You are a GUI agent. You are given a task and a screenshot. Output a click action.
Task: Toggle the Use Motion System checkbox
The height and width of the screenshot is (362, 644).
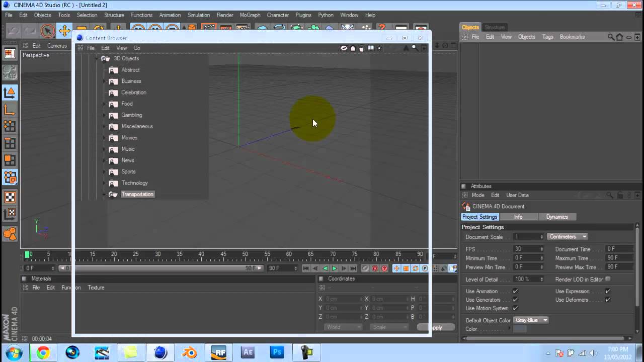[515, 308]
